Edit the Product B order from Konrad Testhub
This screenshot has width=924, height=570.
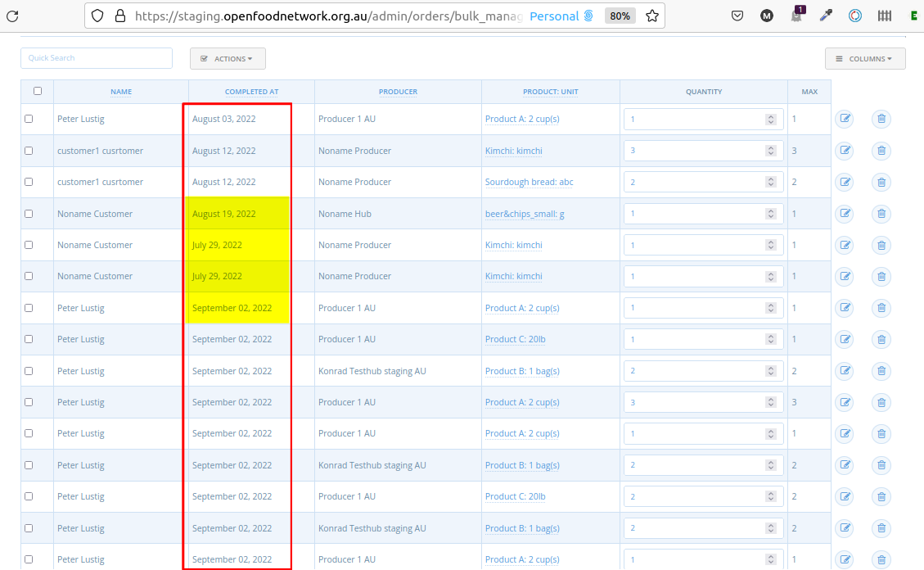click(x=845, y=371)
